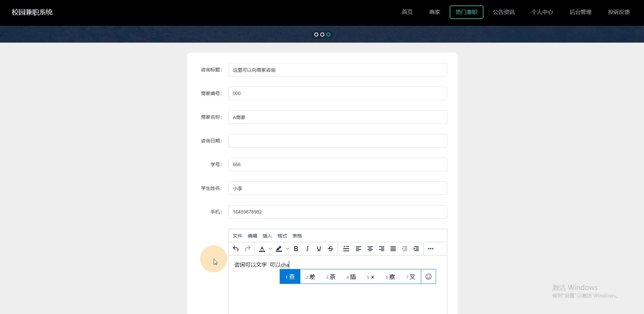This screenshot has width=644, height=314.
Task: Open the 格式 menu in the editor
Action: pyautogui.click(x=282, y=236)
